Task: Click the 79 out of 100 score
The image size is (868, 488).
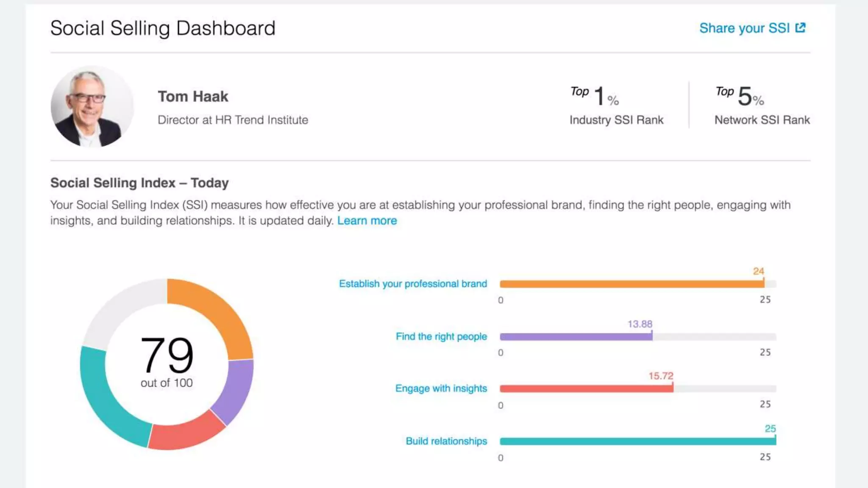Action: (x=167, y=360)
